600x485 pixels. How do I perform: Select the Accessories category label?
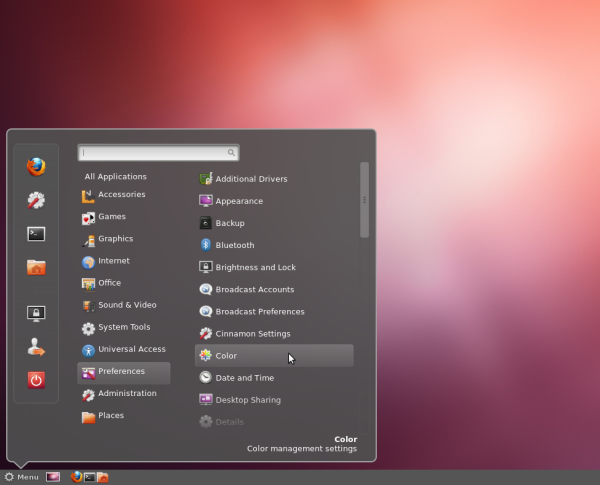click(x=122, y=194)
